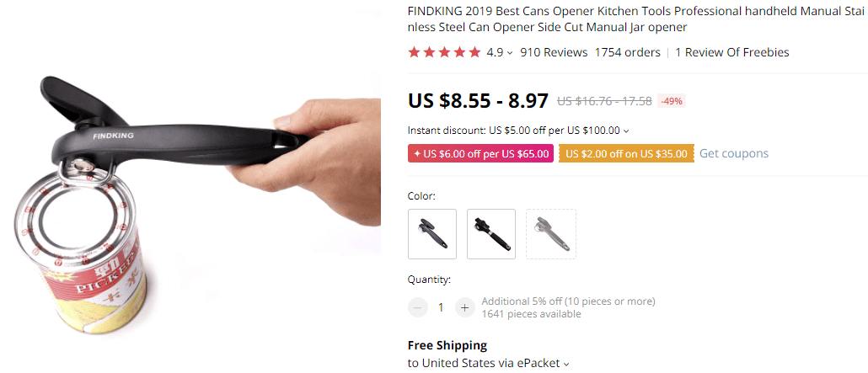868x373 pixels.
Task: Increase quantity with the plus button
Action: [x=464, y=307]
